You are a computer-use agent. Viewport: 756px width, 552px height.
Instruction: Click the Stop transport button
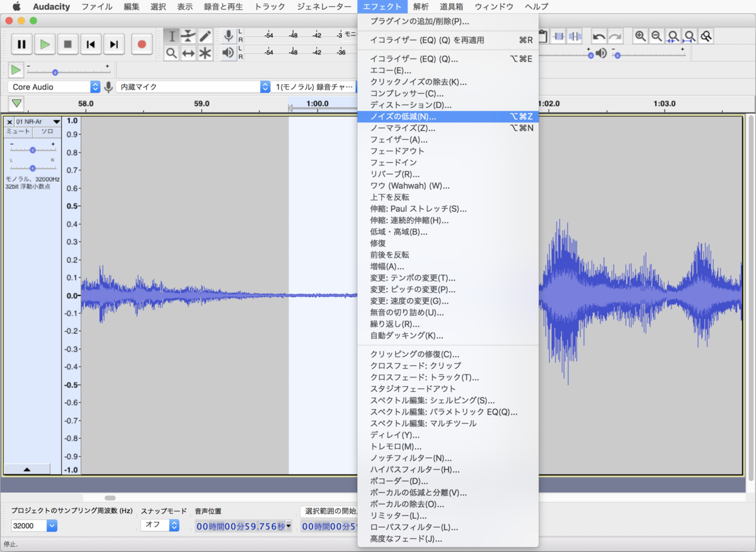68,44
